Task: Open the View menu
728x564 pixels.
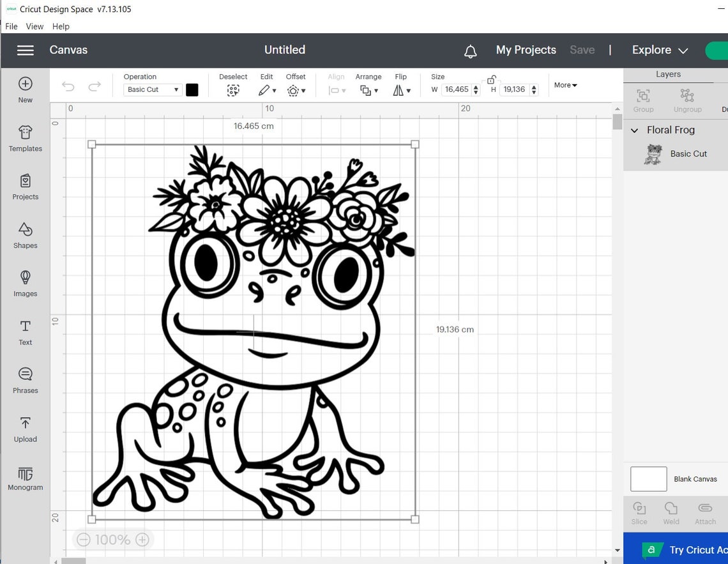Action: [34, 26]
